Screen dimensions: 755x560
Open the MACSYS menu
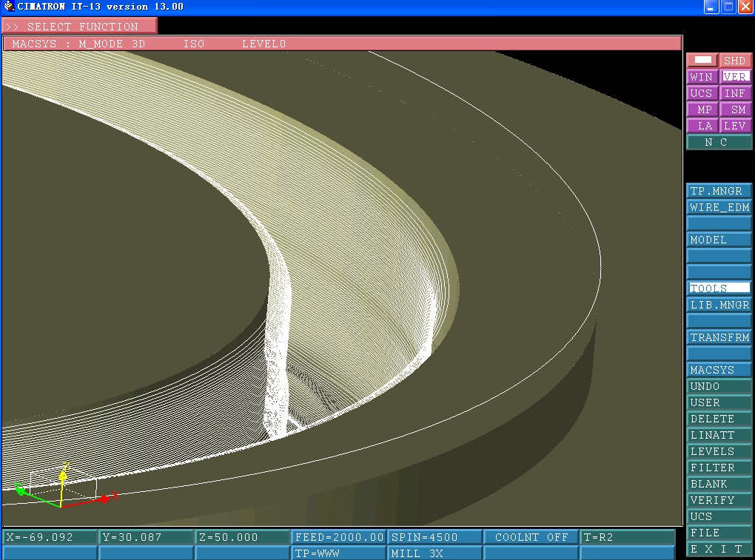pyautogui.click(x=719, y=370)
